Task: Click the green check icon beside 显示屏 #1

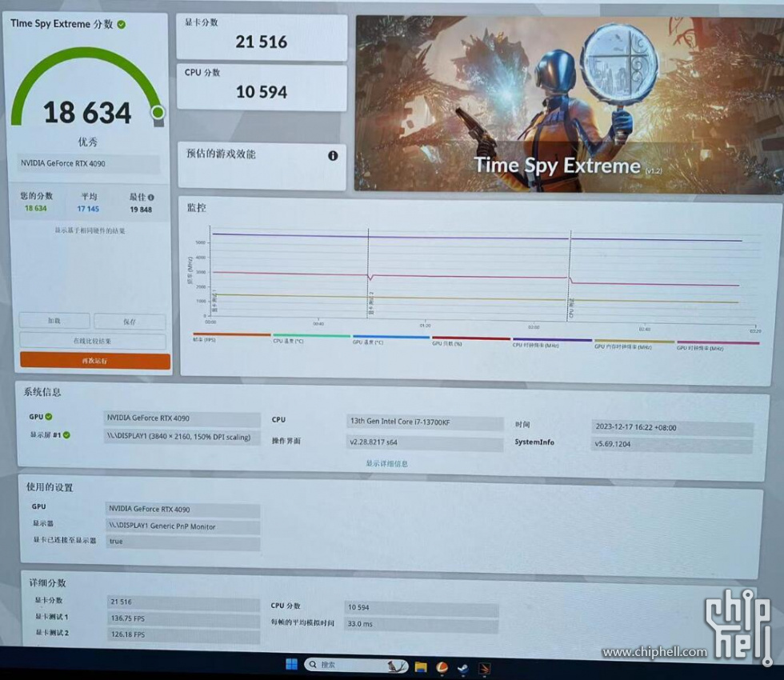Action: pos(66,435)
